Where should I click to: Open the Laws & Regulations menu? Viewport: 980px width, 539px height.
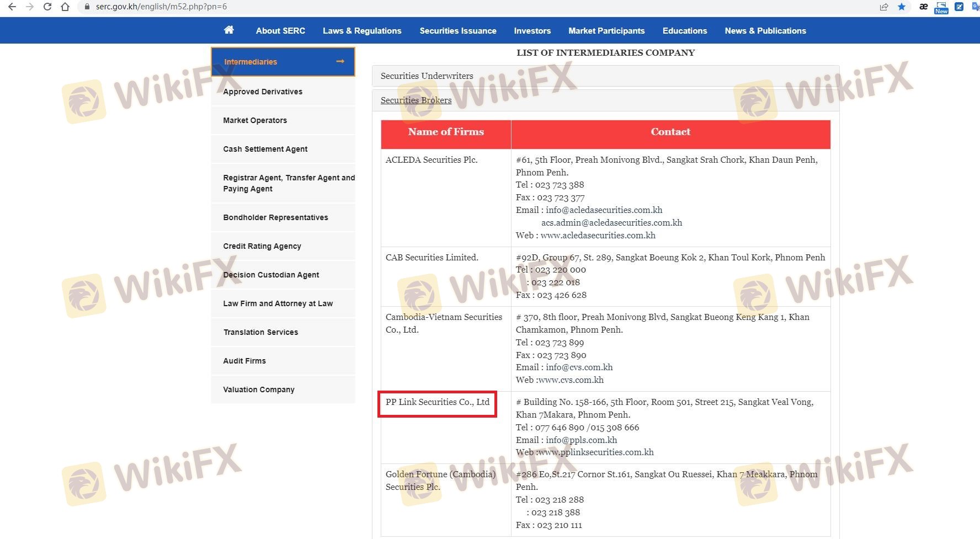(362, 31)
